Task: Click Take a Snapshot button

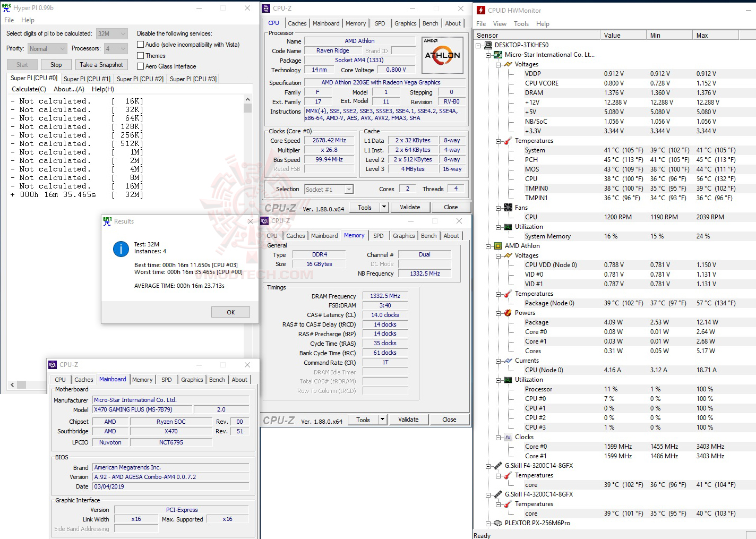Action: 101,65
